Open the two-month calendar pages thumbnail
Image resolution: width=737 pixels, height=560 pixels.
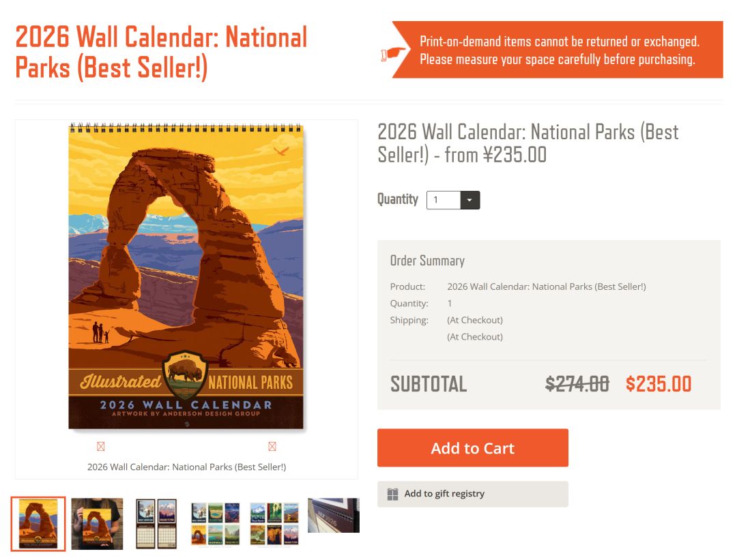(x=156, y=524)
